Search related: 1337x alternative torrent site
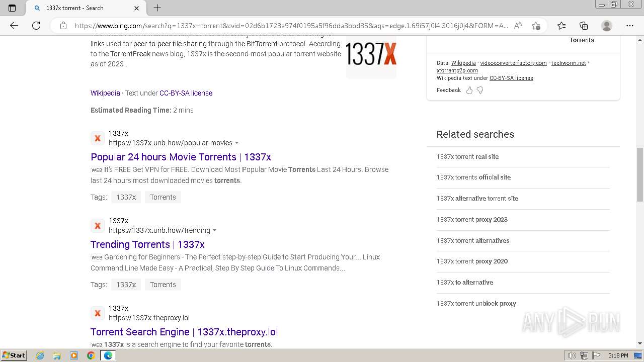The height and width of the screenshot is (362, 644). click(477, 199)
